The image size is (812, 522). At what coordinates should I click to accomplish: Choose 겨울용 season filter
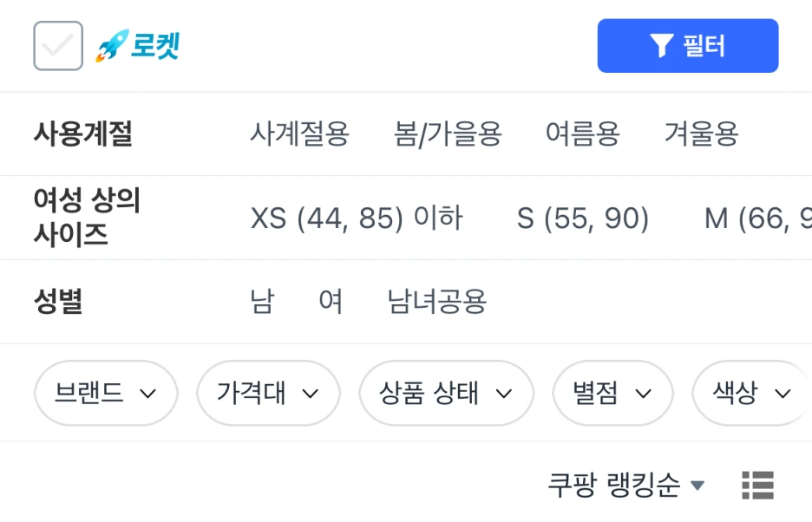(x=701, y=134)
